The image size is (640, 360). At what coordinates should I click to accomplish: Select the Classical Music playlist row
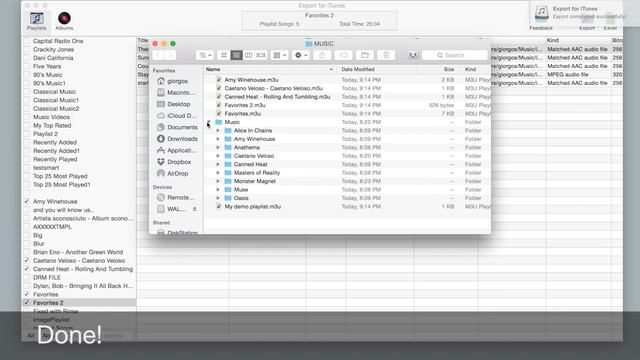tap(79, 92)
